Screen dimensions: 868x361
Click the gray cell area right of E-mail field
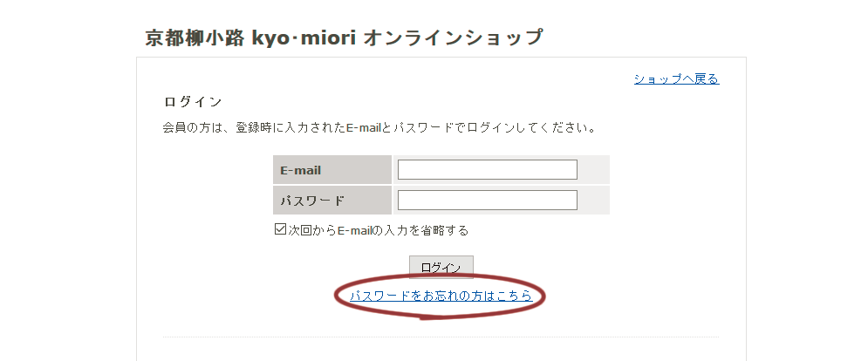pos(594,170)
